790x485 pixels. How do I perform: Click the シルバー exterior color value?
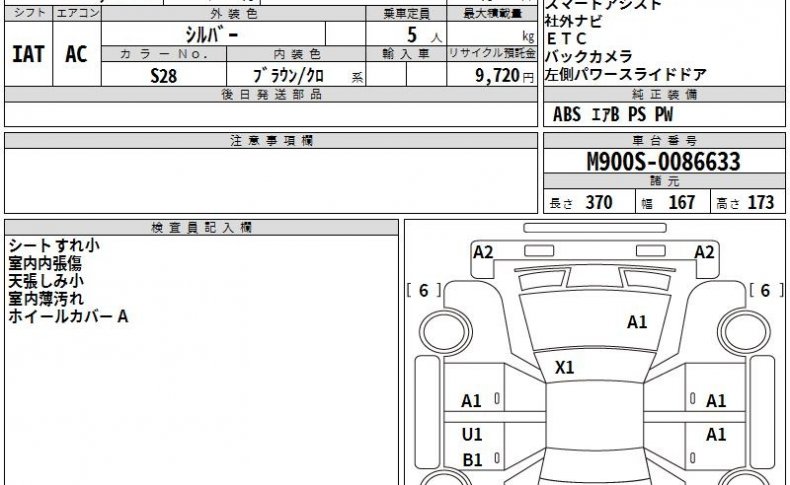212,35
